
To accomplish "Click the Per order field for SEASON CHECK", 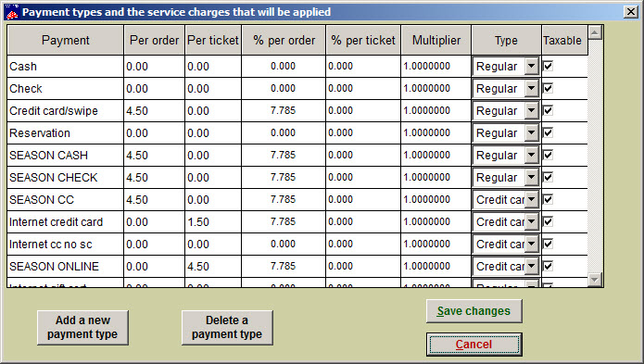I will click(155, 177).
